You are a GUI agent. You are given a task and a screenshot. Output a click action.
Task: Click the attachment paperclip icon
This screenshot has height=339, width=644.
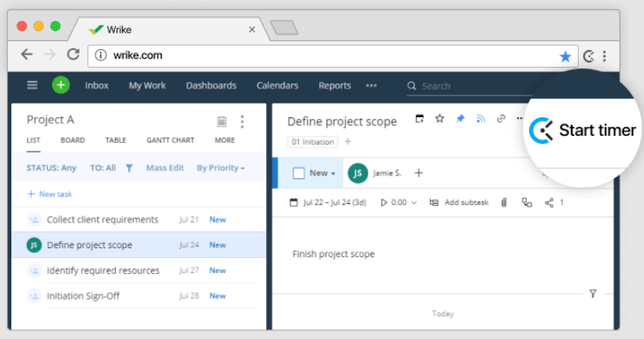[x=504, y=202]
